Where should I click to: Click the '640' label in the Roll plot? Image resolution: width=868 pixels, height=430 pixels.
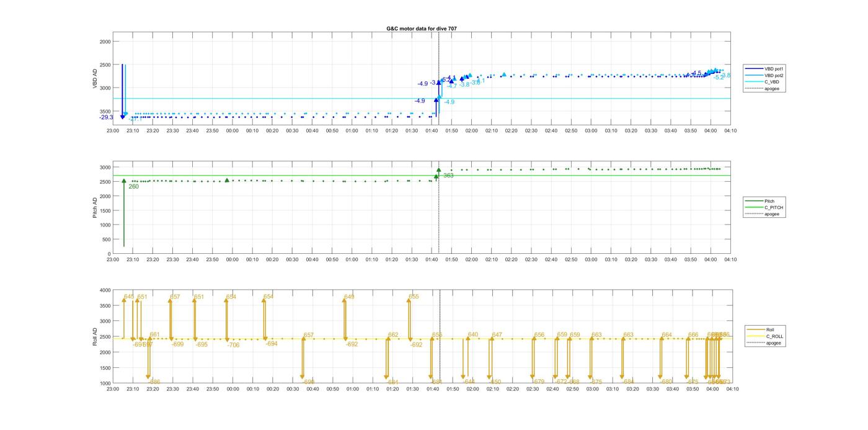pos(473,334)
